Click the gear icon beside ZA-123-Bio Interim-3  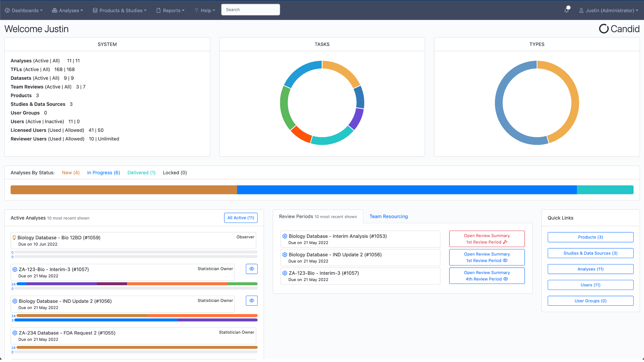click(15, 269)
